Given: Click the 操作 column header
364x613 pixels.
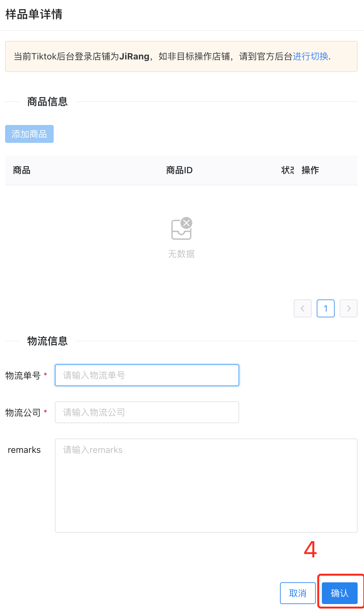Looking at the screenshot, I should [310, 170].
